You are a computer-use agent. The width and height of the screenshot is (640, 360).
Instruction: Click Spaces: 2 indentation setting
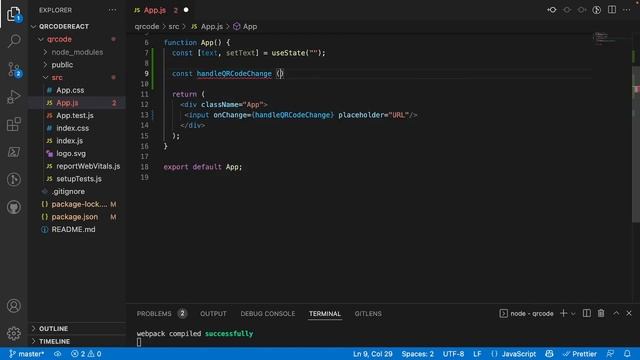[x=418, y=354]
